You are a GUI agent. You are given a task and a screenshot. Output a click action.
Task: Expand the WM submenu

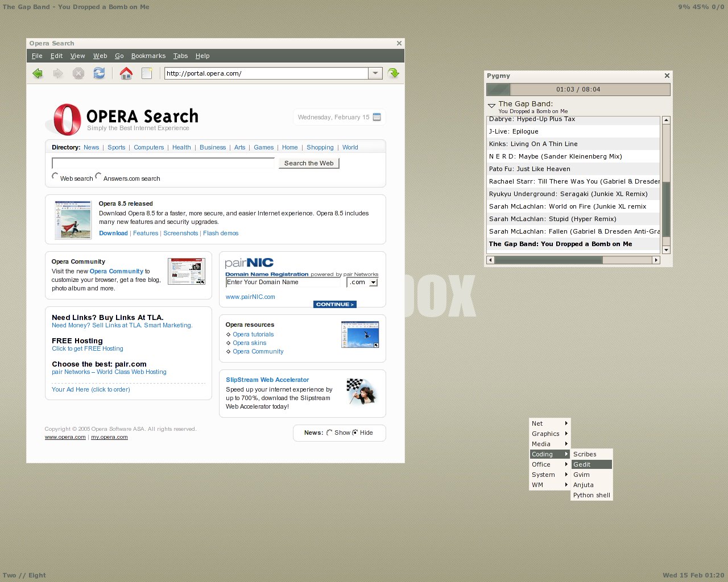tap(549, 485)
